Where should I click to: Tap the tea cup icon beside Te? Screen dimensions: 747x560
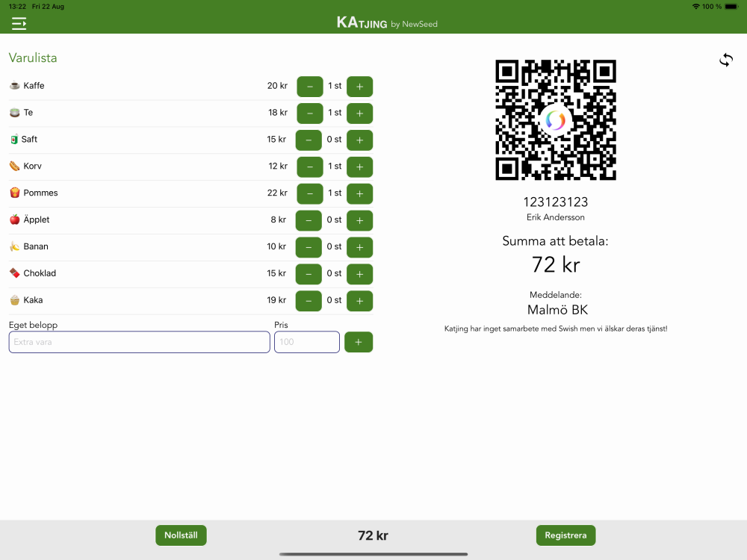[x=15, y=113]
